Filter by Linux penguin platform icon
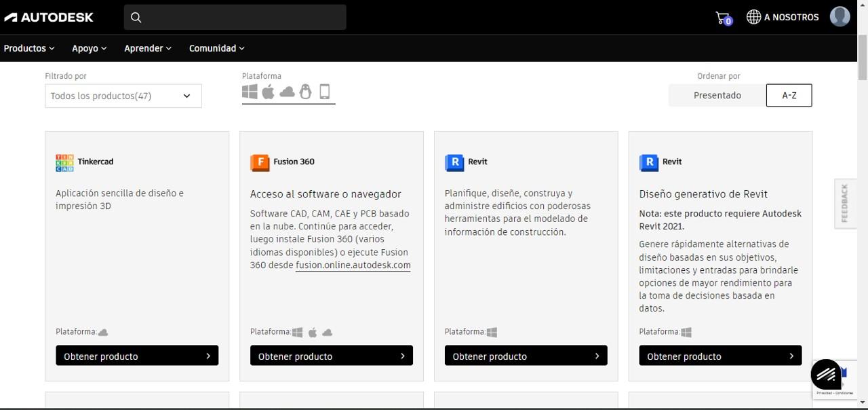This screenshot has width=868, height=410. pyautogui.click(x=306, y=92)
